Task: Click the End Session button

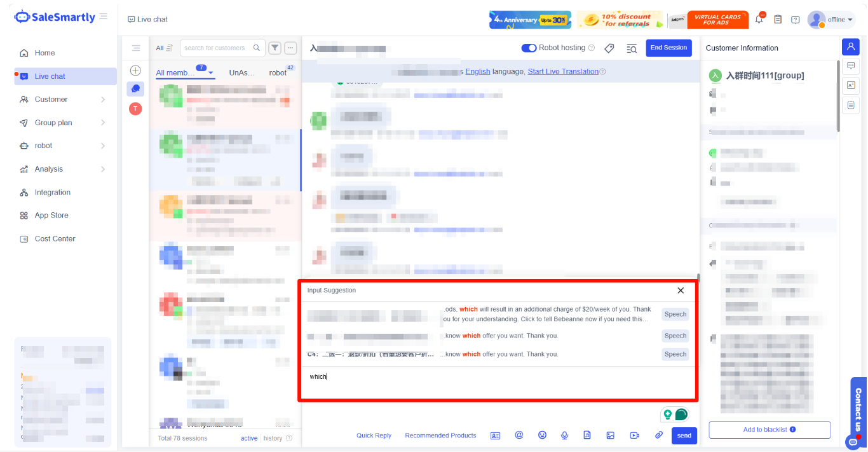Action: pyautogui.click(x=668, y=48)
